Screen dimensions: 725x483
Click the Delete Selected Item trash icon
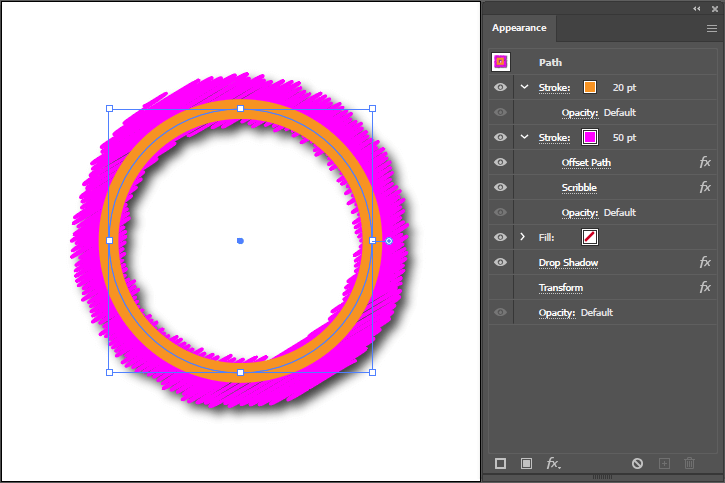689,463
